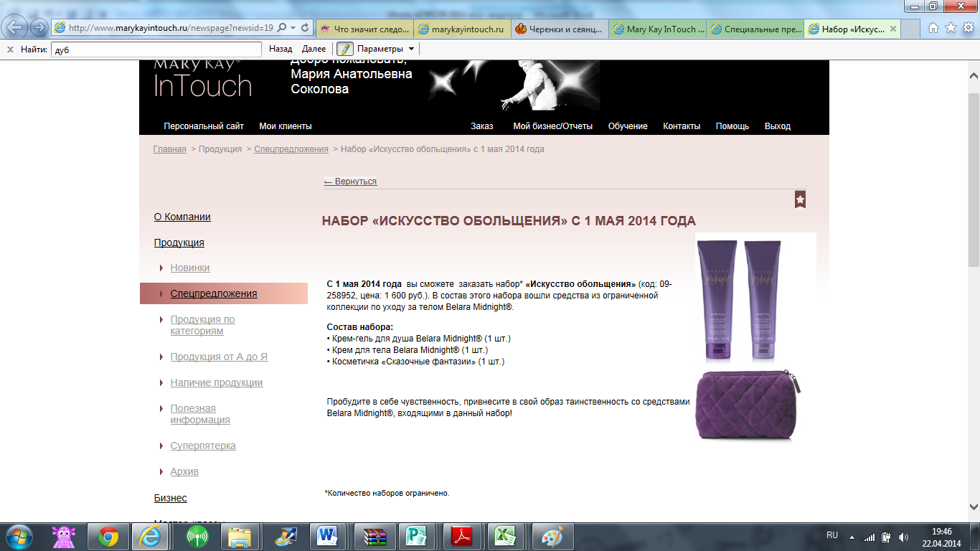Click Назад in the Find bar
Image resolution: width=980 pixels, height=551 pixels.
pyautogui.click(x=281, y=49)
